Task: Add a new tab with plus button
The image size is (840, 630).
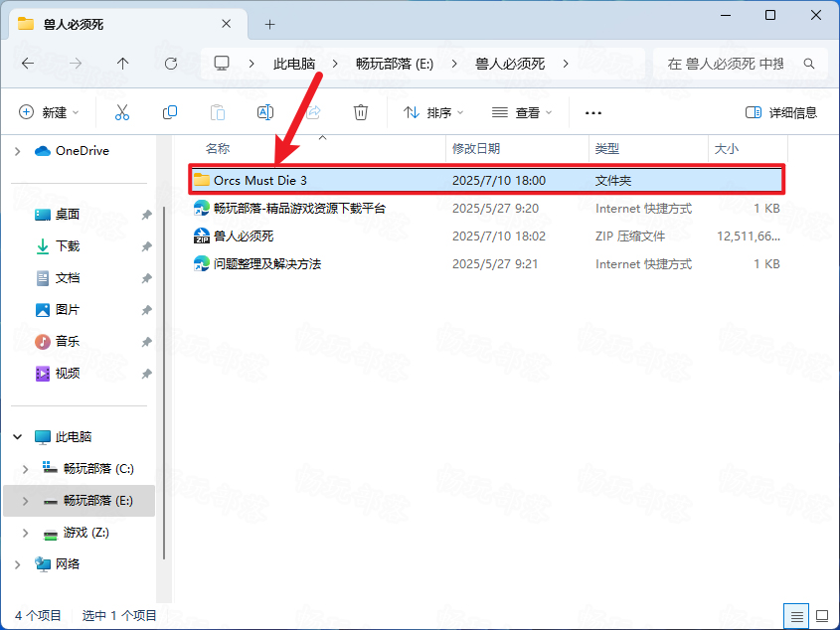Action: click(x=270, y=24)
